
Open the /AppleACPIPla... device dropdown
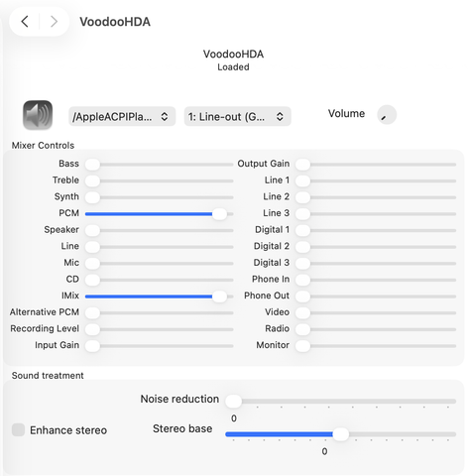122,116
